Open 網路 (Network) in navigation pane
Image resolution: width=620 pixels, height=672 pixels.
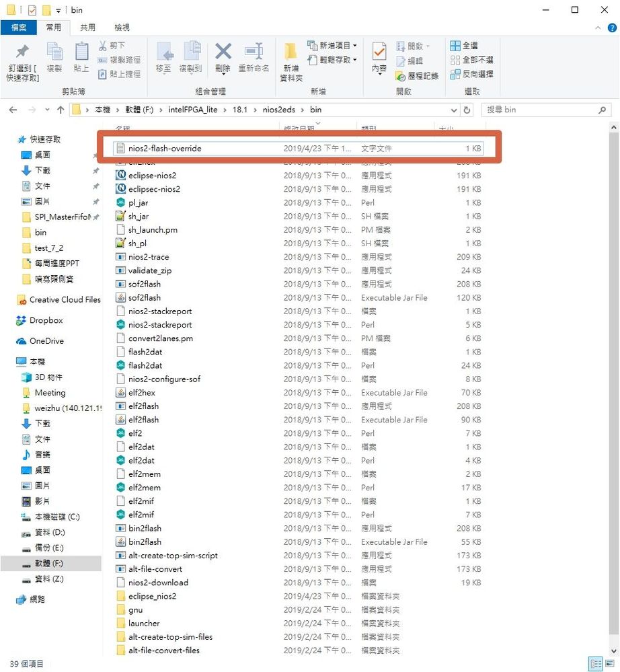pyautogui.click(x=31, y=599)
